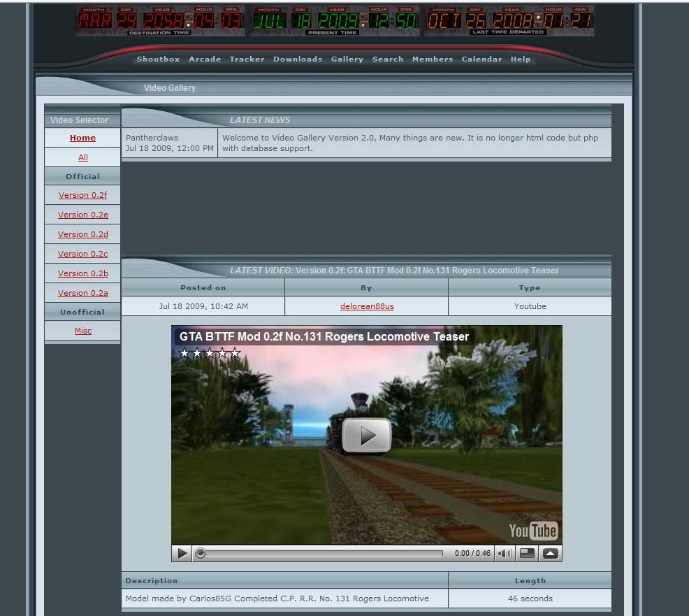Click Search in the top navigation
Image resolution: width=689 pixels, height=616 pixels.
point(388,59)
